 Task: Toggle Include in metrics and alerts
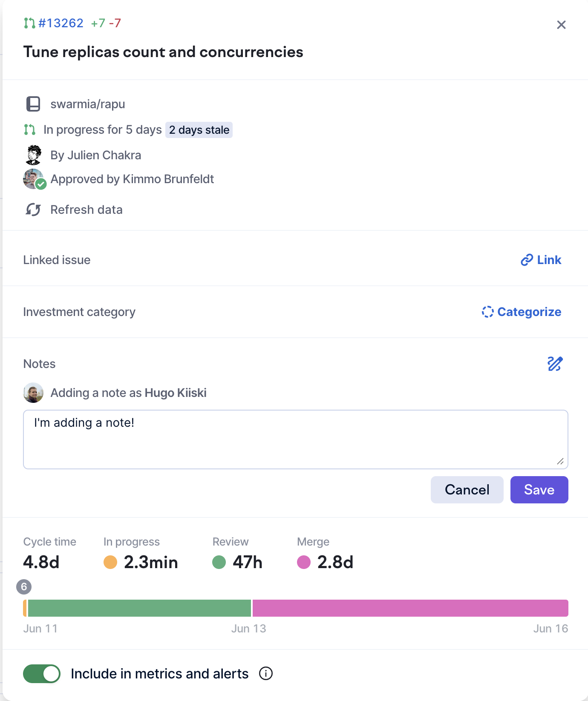42,674
